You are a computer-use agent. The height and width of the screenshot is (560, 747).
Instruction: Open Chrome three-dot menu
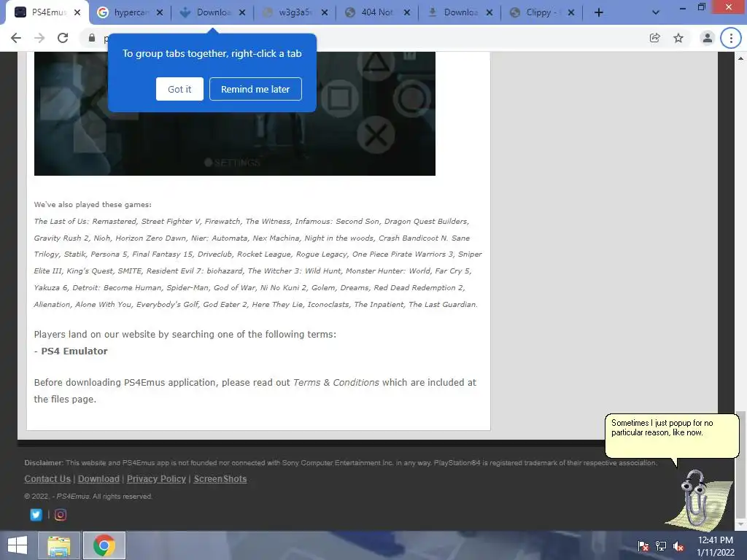click(731, 38)
